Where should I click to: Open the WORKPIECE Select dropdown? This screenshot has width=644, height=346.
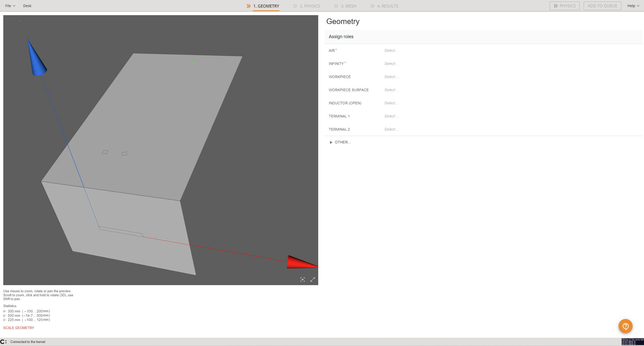click(391, 77)
